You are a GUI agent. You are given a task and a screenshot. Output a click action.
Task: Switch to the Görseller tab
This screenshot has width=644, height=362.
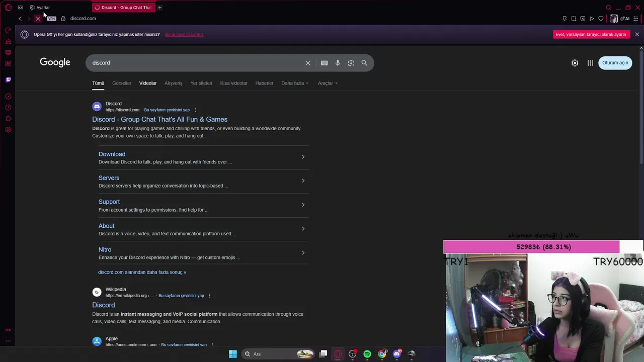pos(122,83)
